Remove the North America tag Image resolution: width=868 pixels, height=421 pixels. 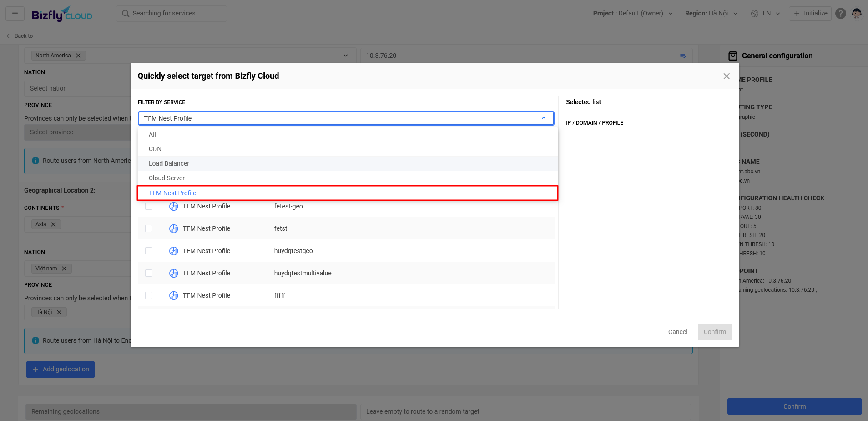tap(78, 56)
